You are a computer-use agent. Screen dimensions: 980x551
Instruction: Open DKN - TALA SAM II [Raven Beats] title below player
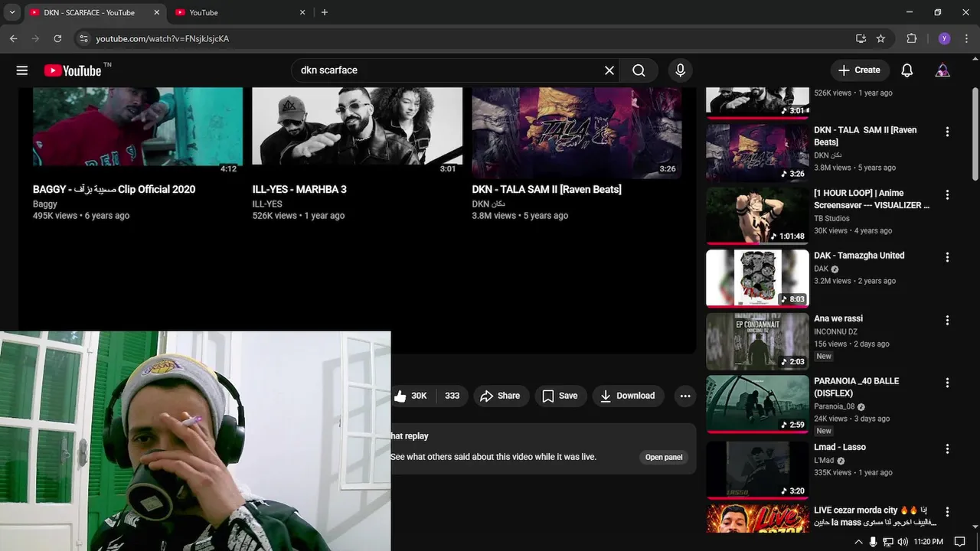tap(547, 190)
